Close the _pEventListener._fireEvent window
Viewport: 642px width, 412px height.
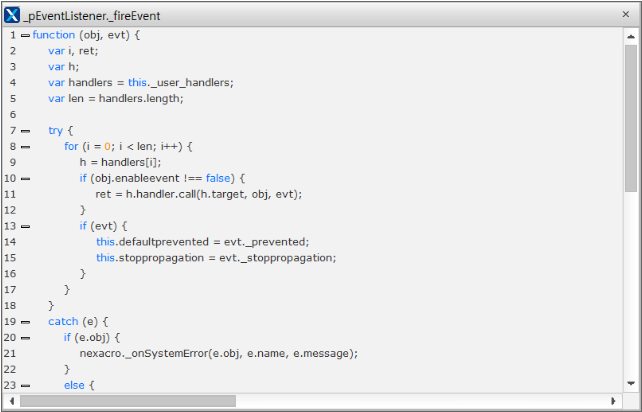pyautogui.click(x=625, y=16)
